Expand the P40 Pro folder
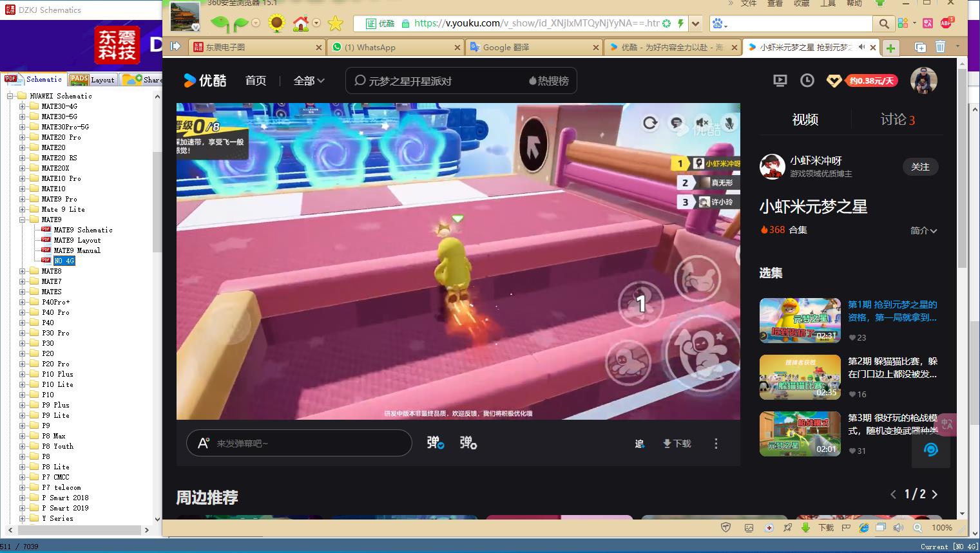 [22, 312]
